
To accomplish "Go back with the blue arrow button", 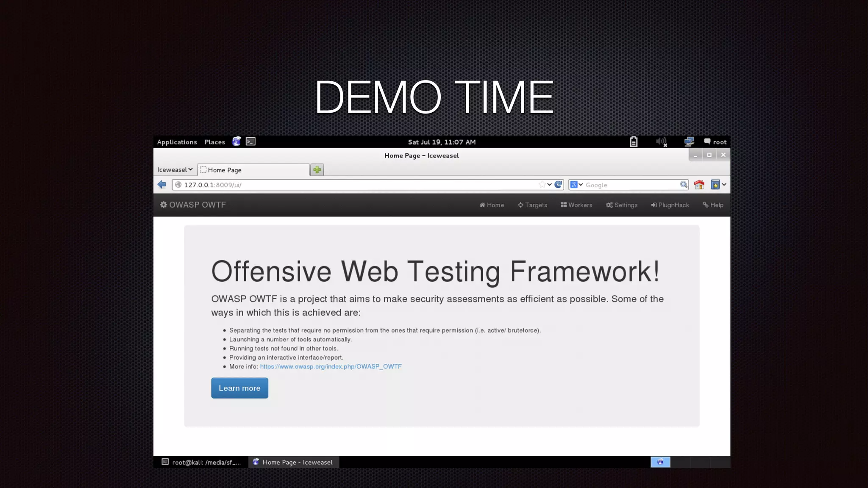I will click(161, 184).
